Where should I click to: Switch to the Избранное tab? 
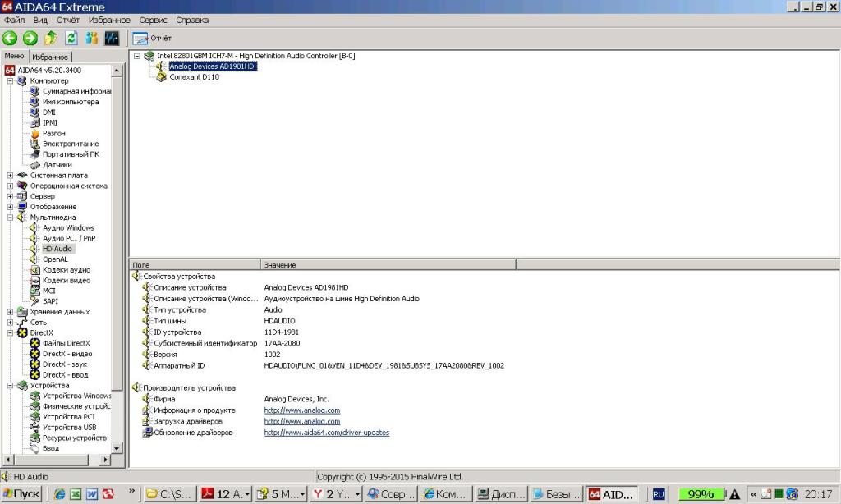(x=52, y=57)
